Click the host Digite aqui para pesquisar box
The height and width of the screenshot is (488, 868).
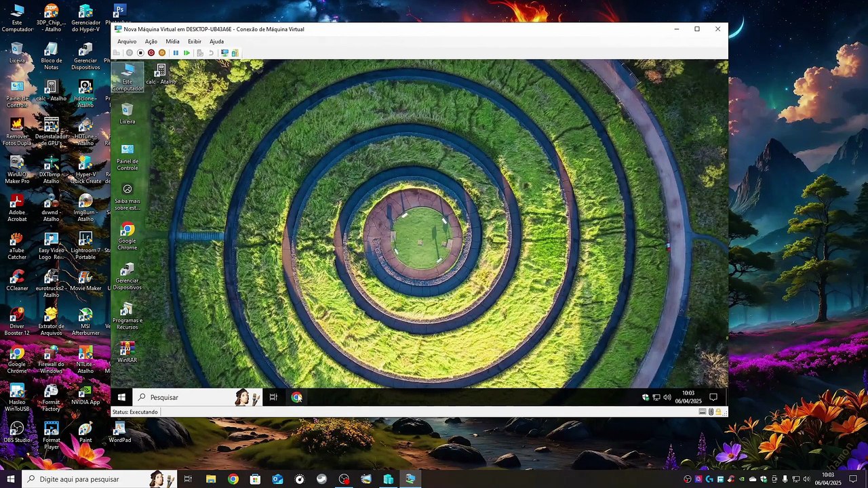tap(99, 479)
